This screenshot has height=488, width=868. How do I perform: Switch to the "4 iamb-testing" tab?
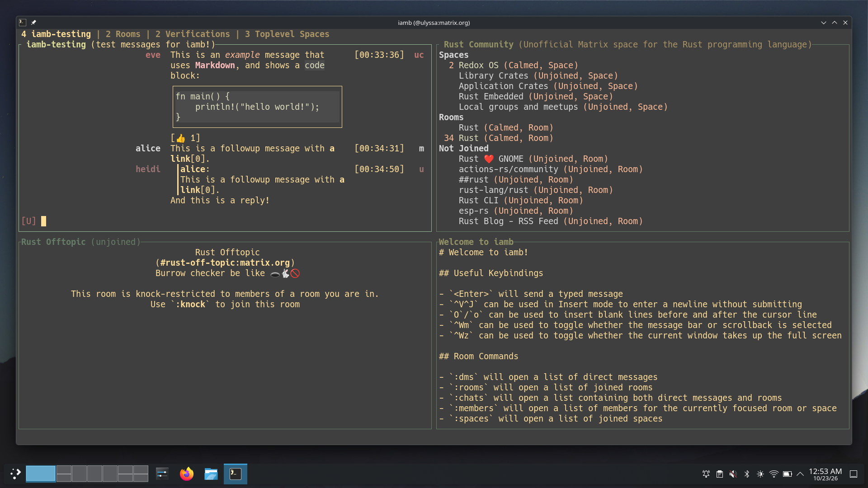point(56,34)
